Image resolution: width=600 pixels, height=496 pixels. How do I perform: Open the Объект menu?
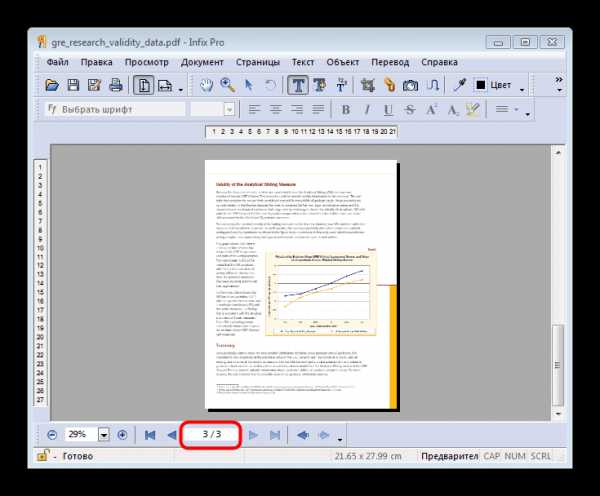point(342,62)
